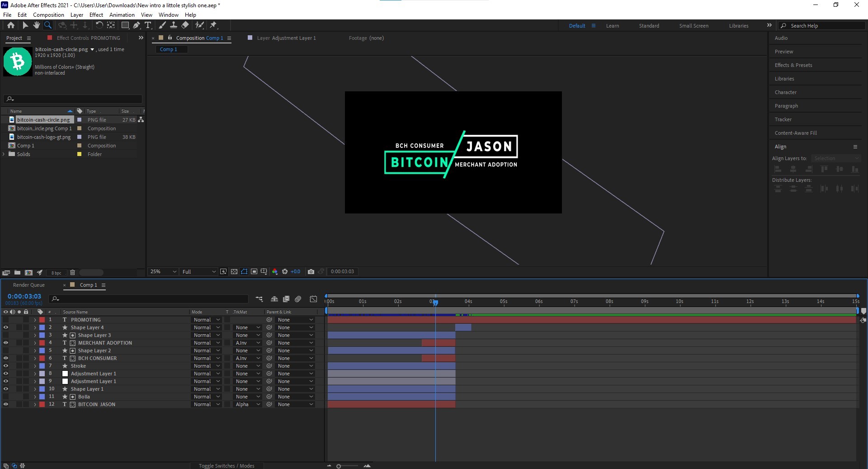Click the reset exposure icon

tap(285, 272)
